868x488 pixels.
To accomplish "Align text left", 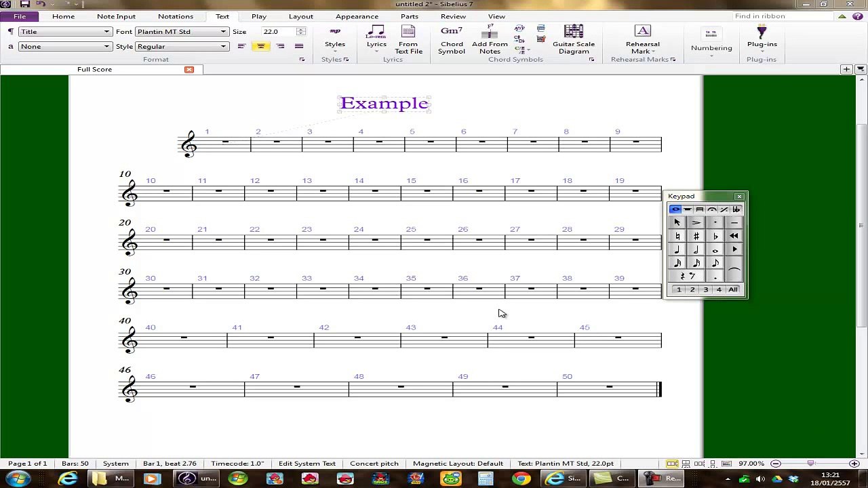I will [241, 46].
